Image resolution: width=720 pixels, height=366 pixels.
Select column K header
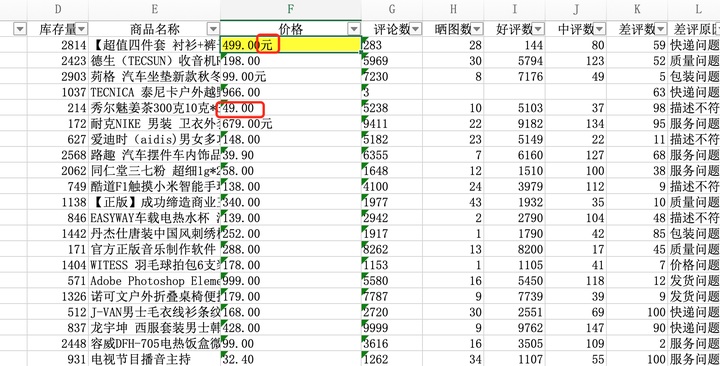coord(637,9)
